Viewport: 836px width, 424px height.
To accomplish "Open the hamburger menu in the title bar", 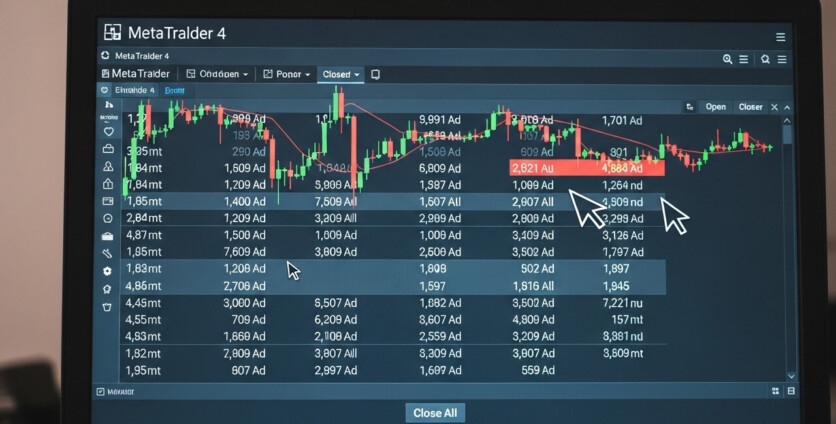I will coord(781,37).
